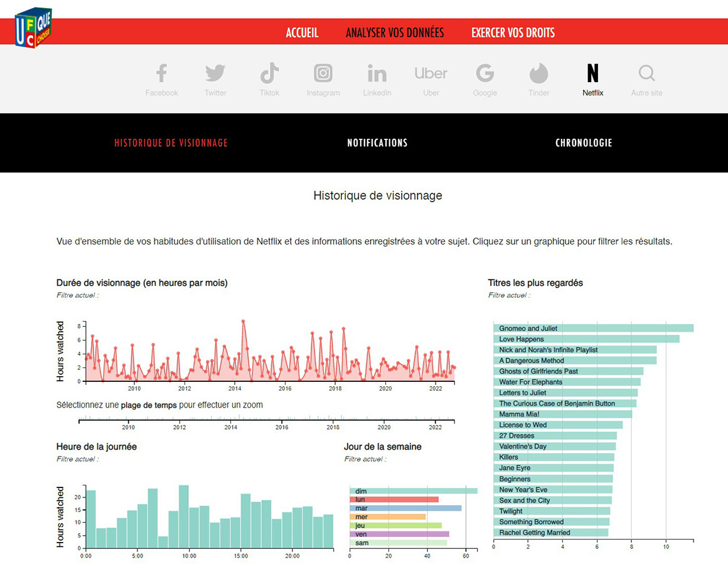The width and height of the screenshot is (728, 564).
Task: Select the Love Happens bar
Action: tap(586, 339)
